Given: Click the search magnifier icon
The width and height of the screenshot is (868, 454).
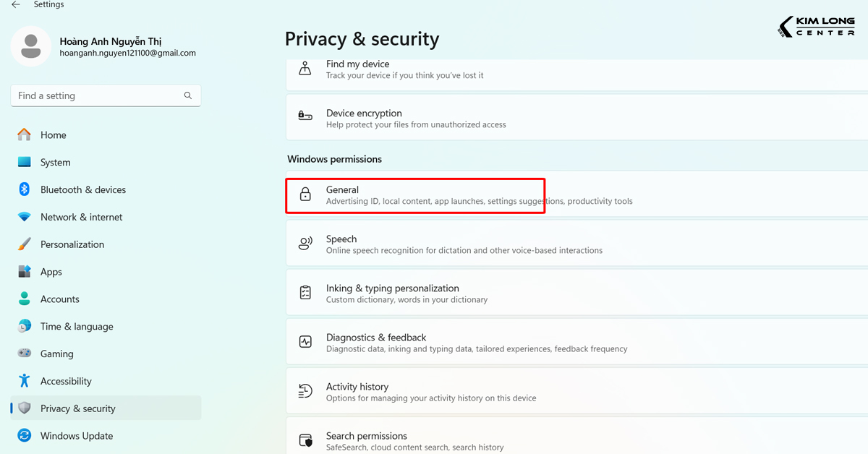Looking at the screenshot, I should point(188,95).
